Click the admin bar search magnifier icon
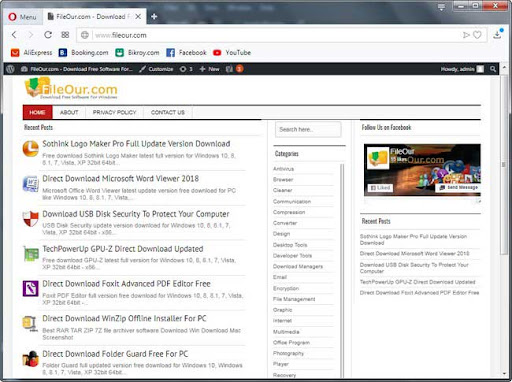512x382 pixels. click(493, 69)
